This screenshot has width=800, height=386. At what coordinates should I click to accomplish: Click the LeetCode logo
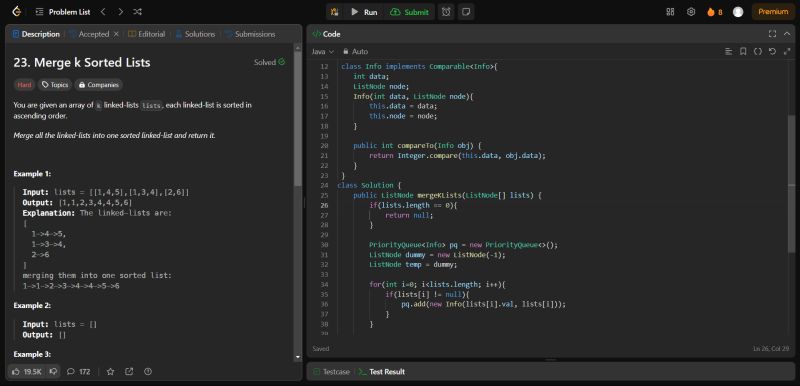pyautogui.click(x=17, y=11)
